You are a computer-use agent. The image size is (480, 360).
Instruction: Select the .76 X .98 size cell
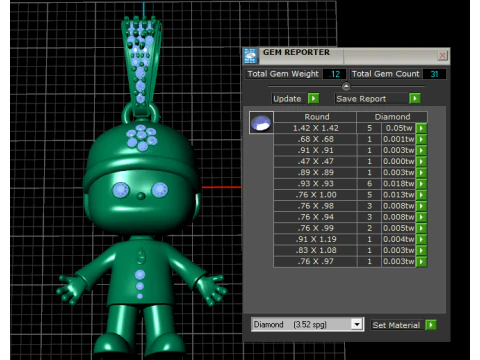click(x=315, y=206)
